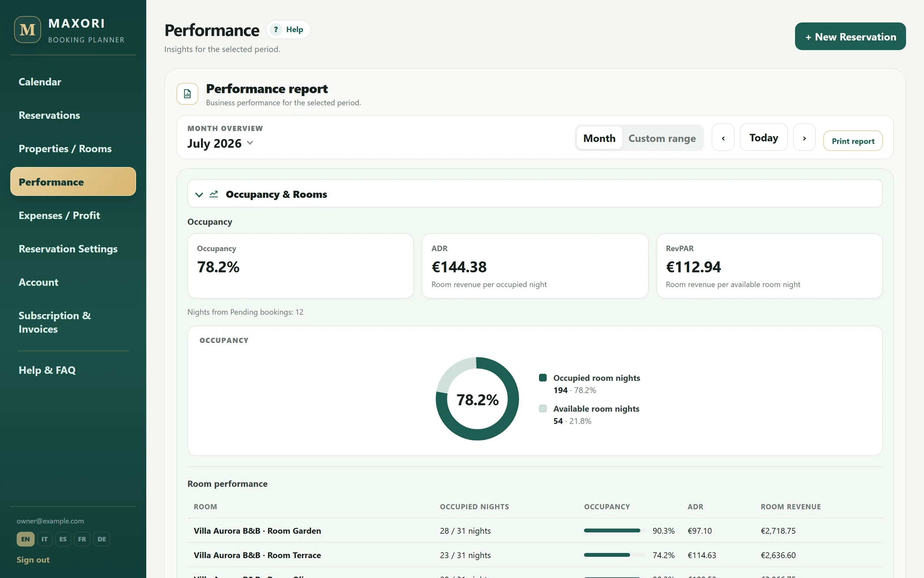Click the €112.94 RevPAR value
This screenshot has height=578, width=924.
click(693, 267)
